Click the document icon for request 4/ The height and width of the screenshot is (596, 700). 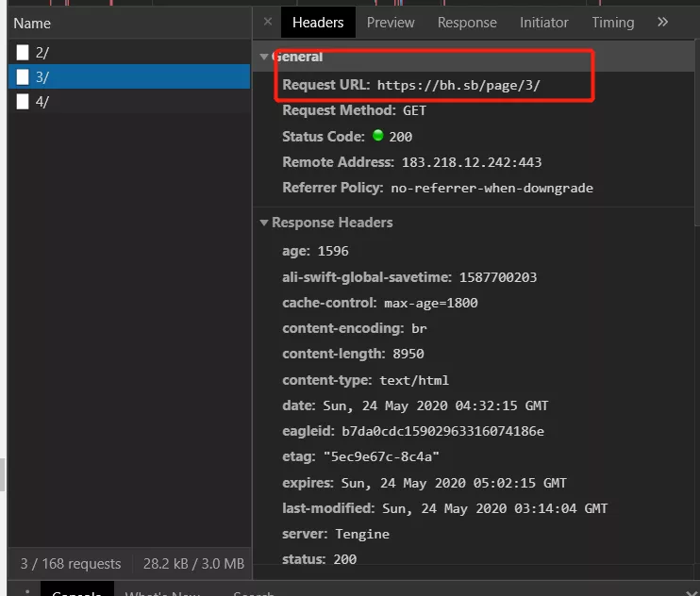[23, 102]
